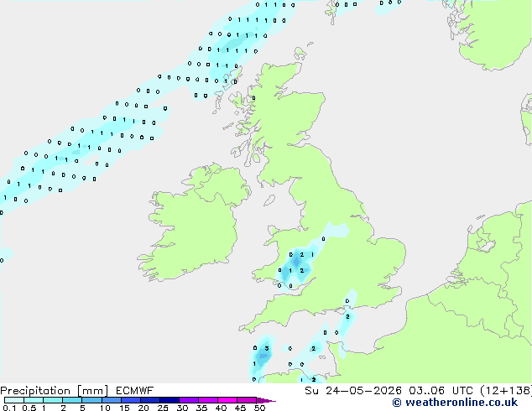Click the '10' legend scale label
This screenshot has width=532, height=411.
[x=105, y=408]
